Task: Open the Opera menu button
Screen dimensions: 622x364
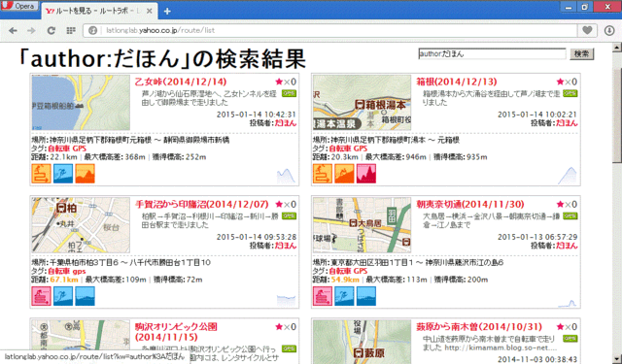Action: [x=19, y=6]
